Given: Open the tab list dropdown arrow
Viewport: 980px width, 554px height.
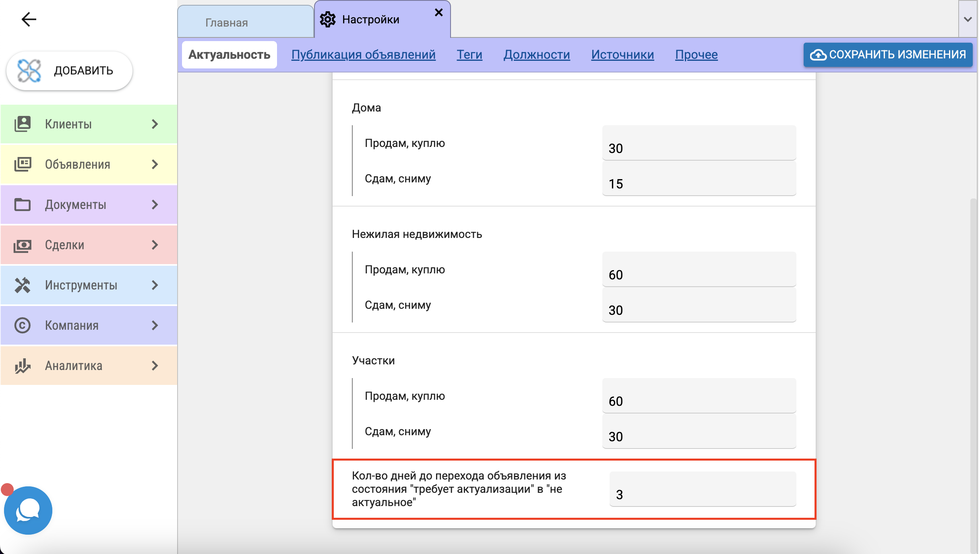Looking at the screenshot, I should click(968, 19).
